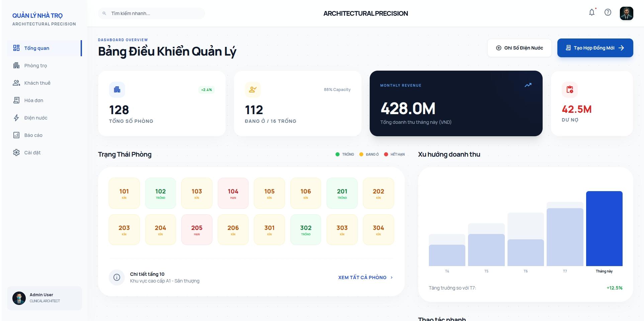Click the Tìm kiếm nhanh search field
This screenshot has height=321, width=644.
pos(152,13)
